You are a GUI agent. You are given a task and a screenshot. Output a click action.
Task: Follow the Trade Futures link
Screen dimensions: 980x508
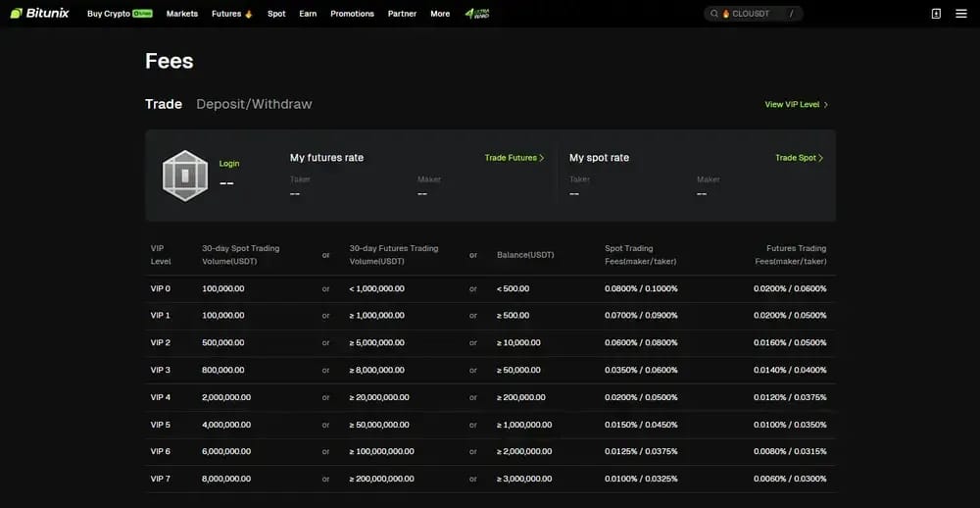pos(514,158)
